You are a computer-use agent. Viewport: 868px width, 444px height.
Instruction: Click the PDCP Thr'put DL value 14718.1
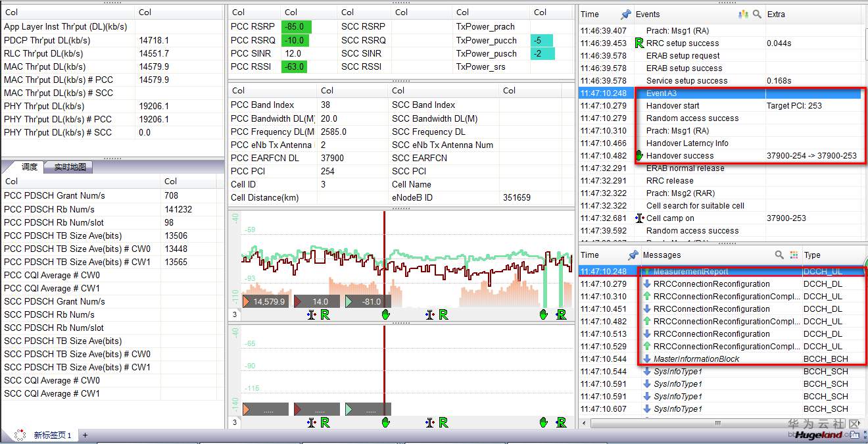[154, 40]
